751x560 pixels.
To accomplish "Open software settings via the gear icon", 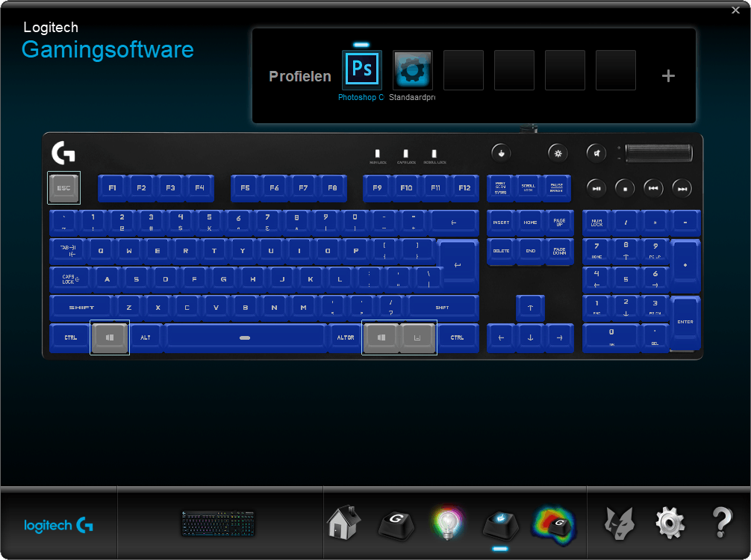I will [670, 523].
